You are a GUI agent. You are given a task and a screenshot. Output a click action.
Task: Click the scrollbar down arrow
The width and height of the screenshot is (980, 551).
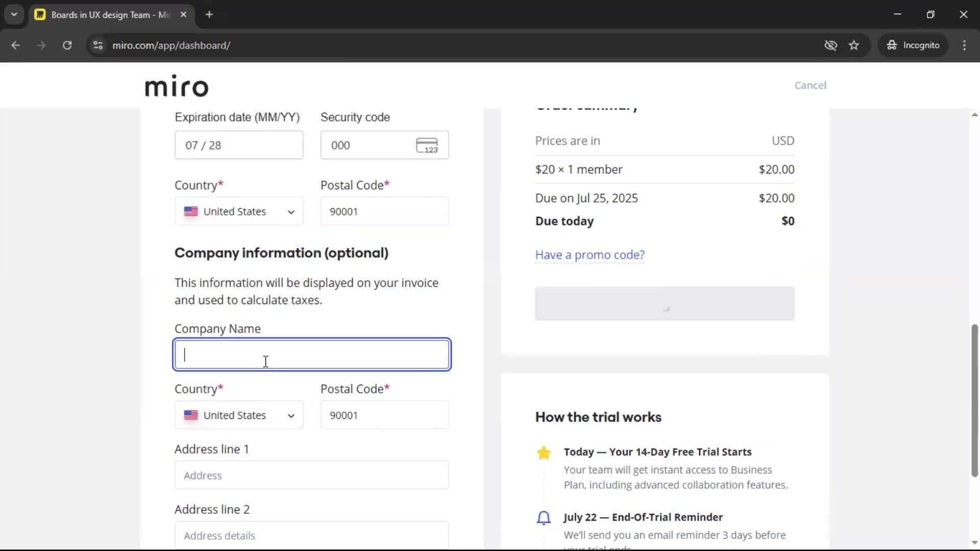pyautogui.click(x=974, y=542)
